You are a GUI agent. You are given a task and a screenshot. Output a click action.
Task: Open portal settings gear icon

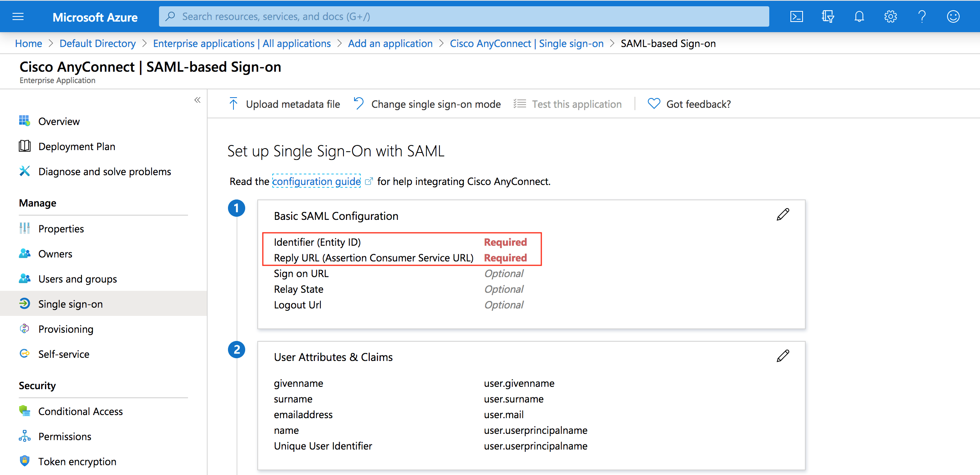pos(890,16)
